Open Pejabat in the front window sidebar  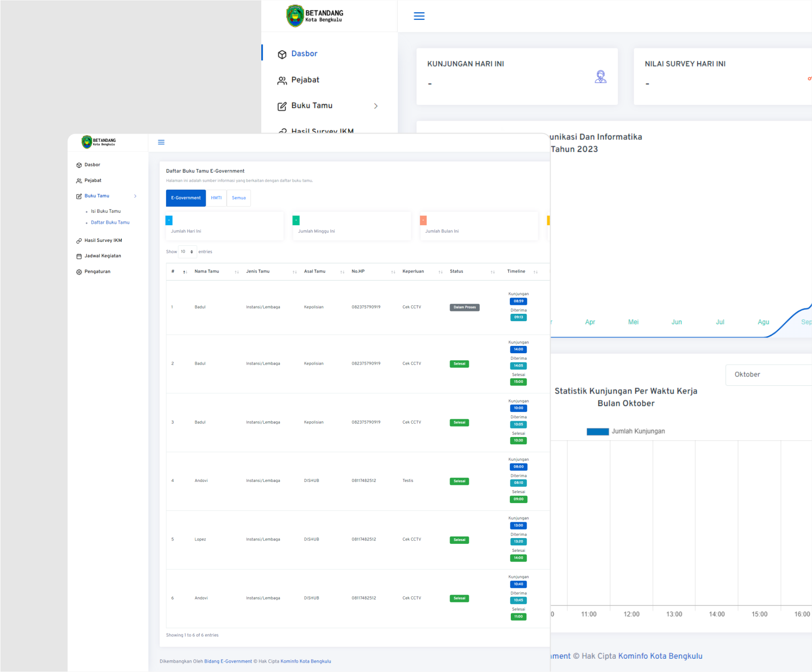click(93, 181)
